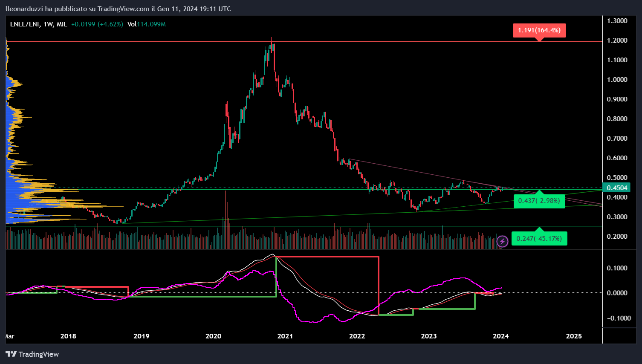Screen dimensions: 642x364
Task: Click the green 0.437(-2.98%) price label
Action: (x=539, y=201)
